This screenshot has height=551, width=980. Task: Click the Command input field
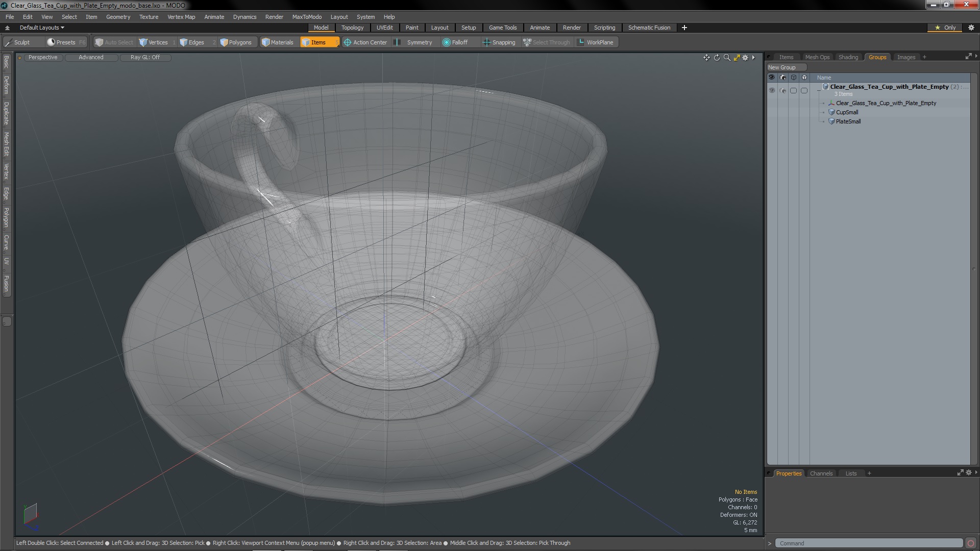[868, 543]
